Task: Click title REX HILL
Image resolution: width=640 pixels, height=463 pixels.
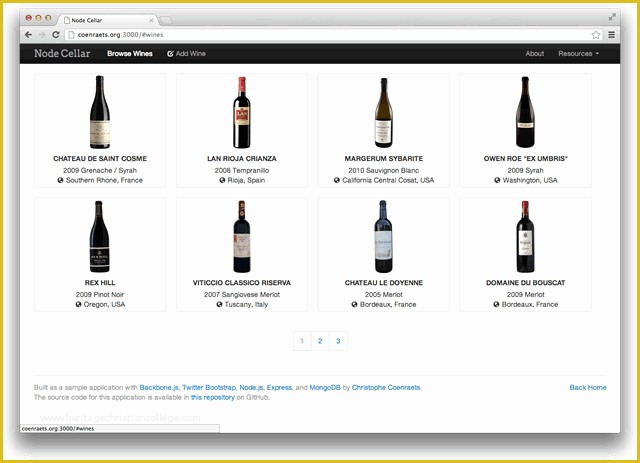Action: click(100, 283)
